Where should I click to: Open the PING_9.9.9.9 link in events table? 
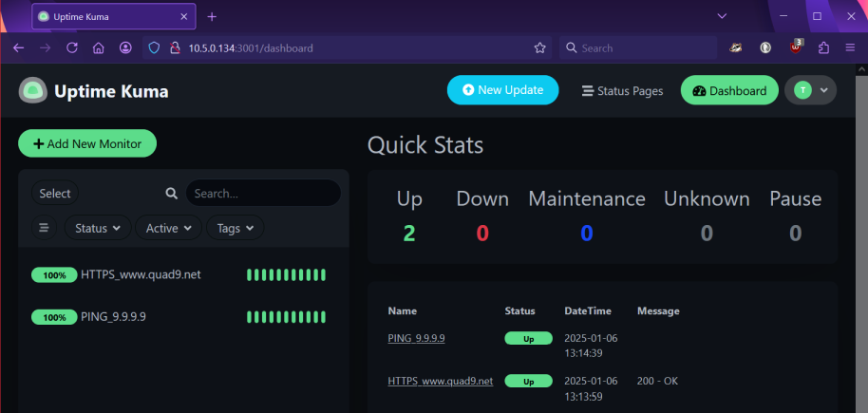click(x=416, y=338)
